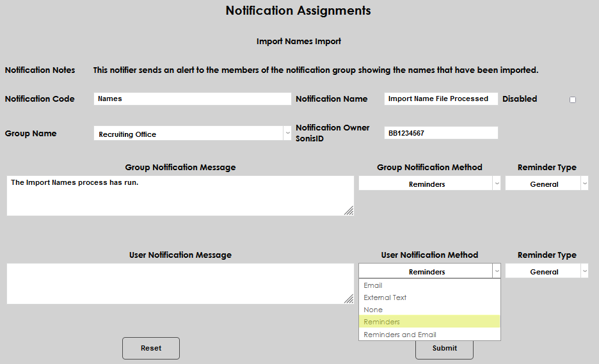The image size is (599, 364).
Task: Grab the Group Notification Message resize handle
Action: [349, 210]
